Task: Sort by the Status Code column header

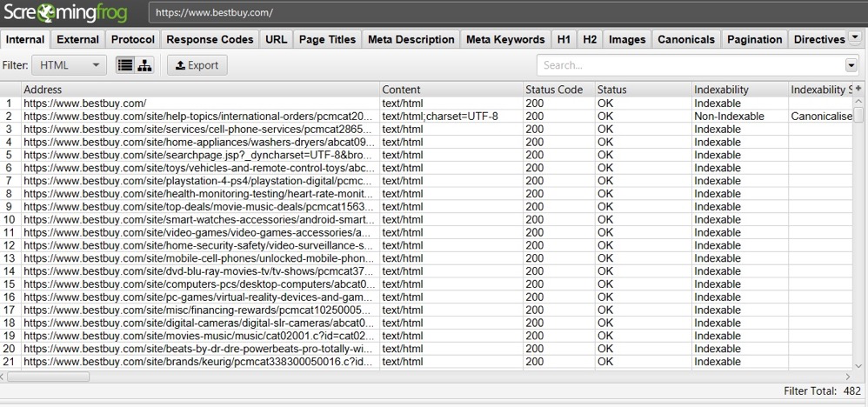Action: coord(554,90)
